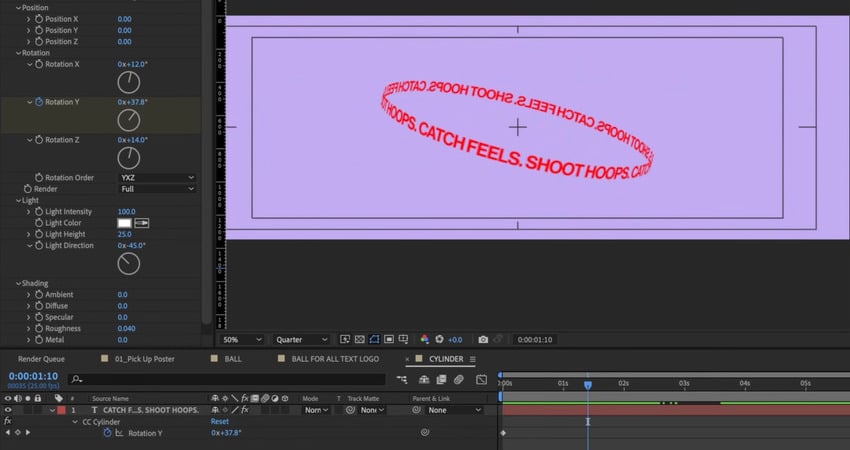
Task: Disable Rotation Y stopwatch in Effect Controls
Action: 39,102
